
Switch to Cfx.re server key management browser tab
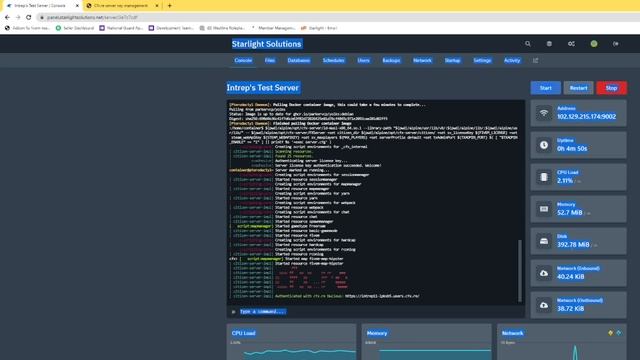pos(121,6)
